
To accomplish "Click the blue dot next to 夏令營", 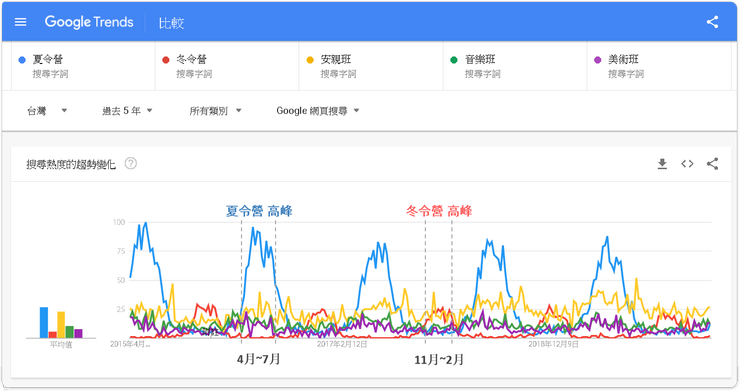I will pos(22,60).
